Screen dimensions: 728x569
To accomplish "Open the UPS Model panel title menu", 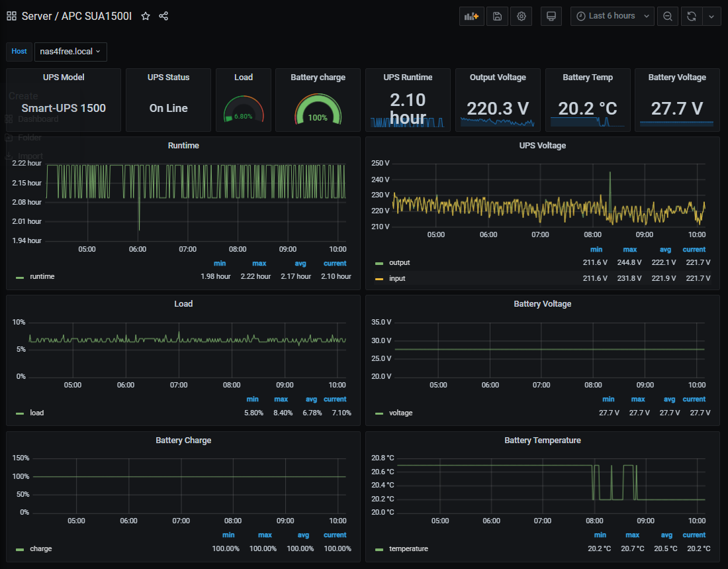I will pyautogui.click(x=64, y=77).
